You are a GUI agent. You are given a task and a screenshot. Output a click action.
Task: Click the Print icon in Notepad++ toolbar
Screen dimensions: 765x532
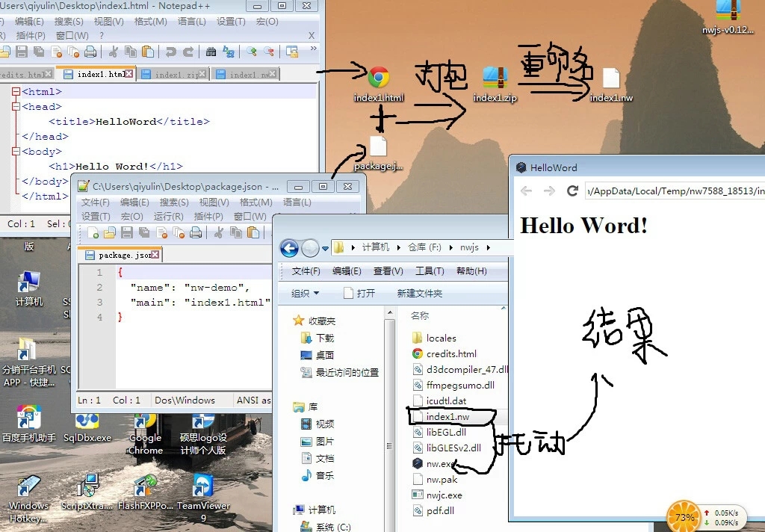point(90,51)
